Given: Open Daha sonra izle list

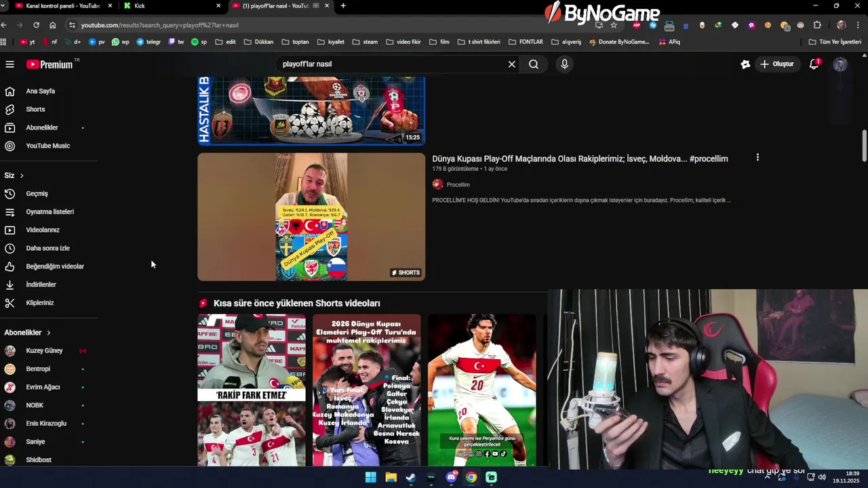Looking at the screenshot, I should [47, 248].
